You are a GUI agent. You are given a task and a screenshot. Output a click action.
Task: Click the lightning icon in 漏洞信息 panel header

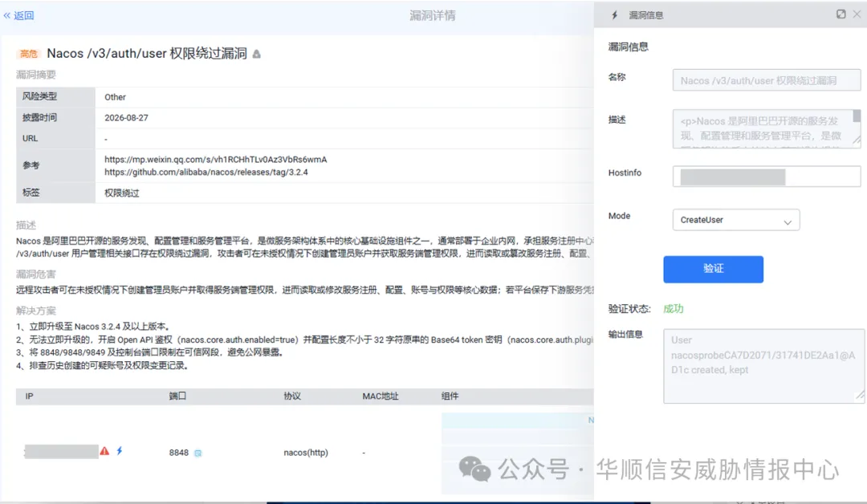click(614, 15)
